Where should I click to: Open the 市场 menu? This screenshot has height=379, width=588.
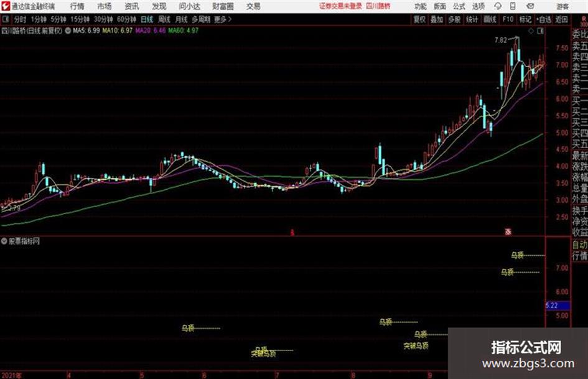point(105,6)
